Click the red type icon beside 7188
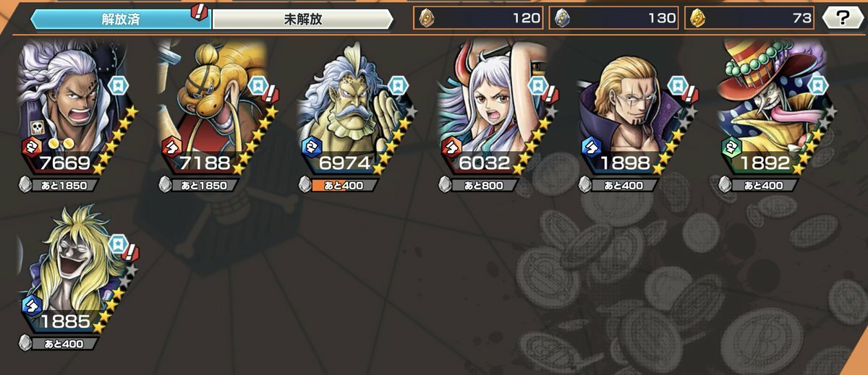Screen dimensions: 868x375 pyautogui.click(x=171, y=147)
